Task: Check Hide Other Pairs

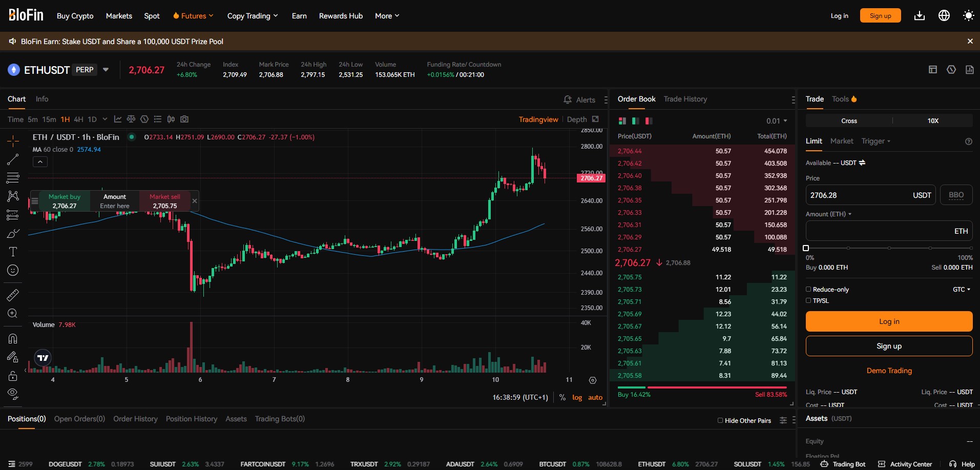Action: (x=720, y=420)
